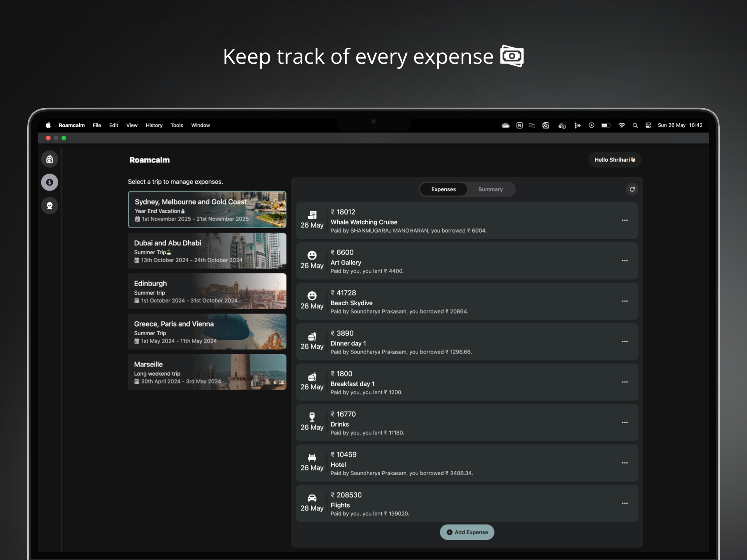The width and height of the screenshot is (747, 560).
Task: Open the profile sidebar icon
Action: pyautogui.click(x=49, y=206)
